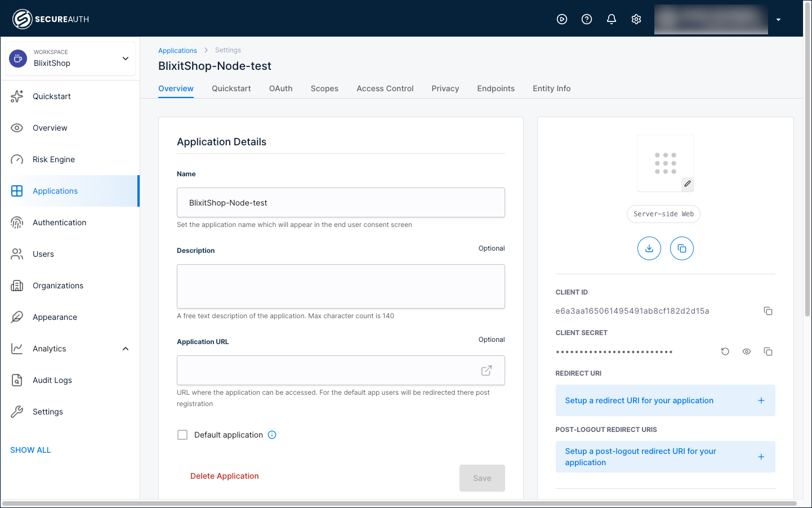Switch to the Entity Info tab
Image resolution: width=812 pixels, height=508 pixels.
click(552, 88)
